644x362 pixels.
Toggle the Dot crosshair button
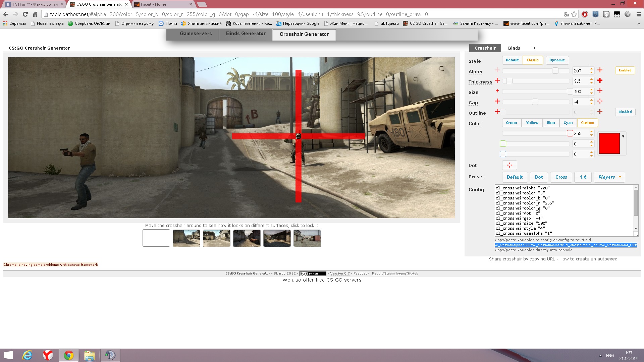coord(509,165)
